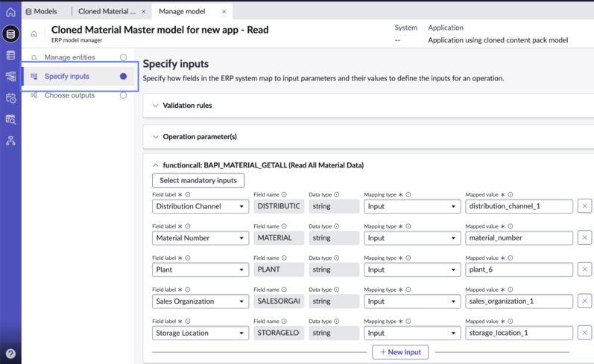Click the MATERIAL field name box
The height and width of the screenshot is (364, 594).
[279, 237]
